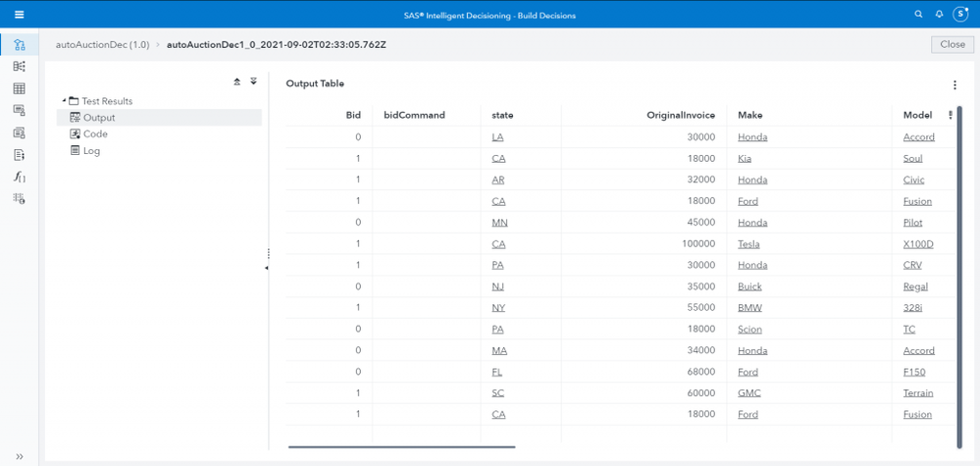Image resolution: width=980 pixels, height=466 pixels.
Task: Click the Soul model link
Action: click(x=912, y=159)
